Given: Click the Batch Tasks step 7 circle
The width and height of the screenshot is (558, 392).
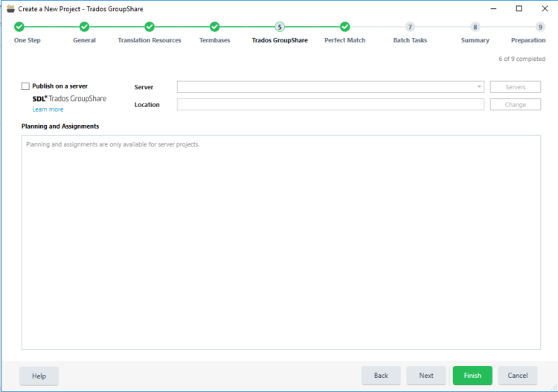Looking at the screenshot, I should (410, 27).
